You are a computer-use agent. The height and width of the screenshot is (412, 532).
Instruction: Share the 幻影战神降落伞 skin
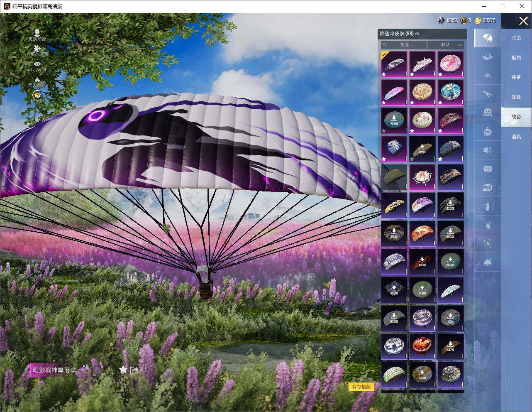[134, 370]
